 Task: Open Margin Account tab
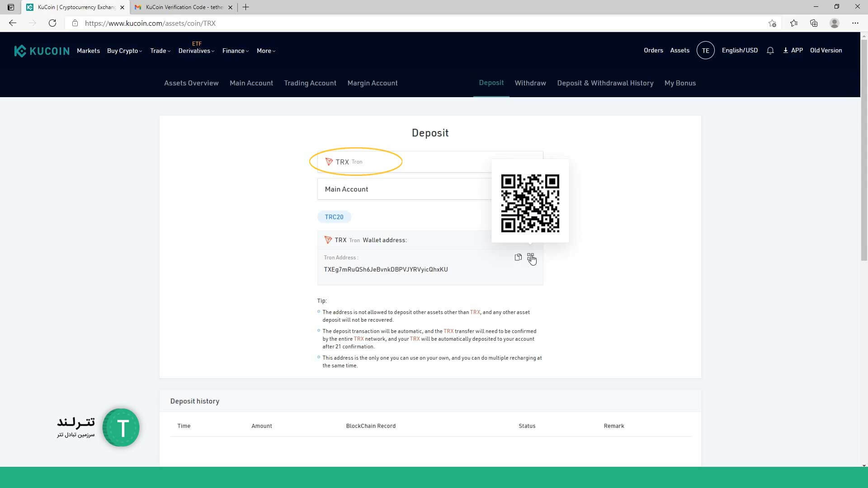pos(373,83)
